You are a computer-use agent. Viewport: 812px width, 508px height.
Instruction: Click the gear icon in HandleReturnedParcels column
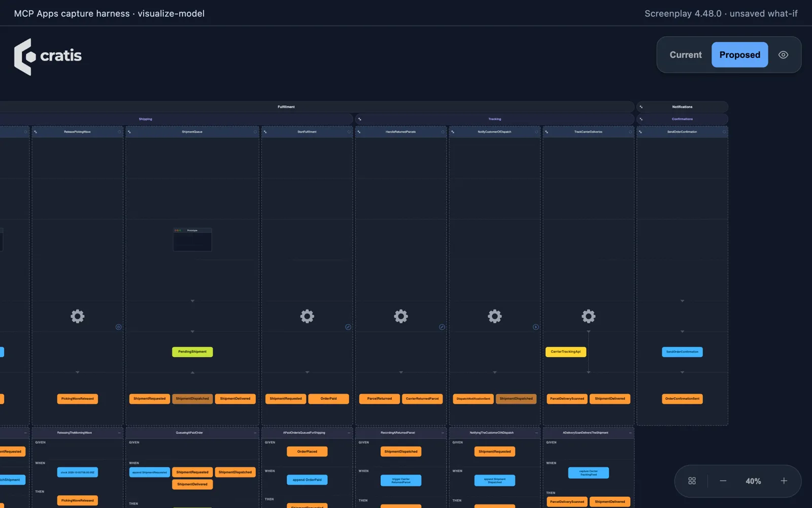coord(401,316)
